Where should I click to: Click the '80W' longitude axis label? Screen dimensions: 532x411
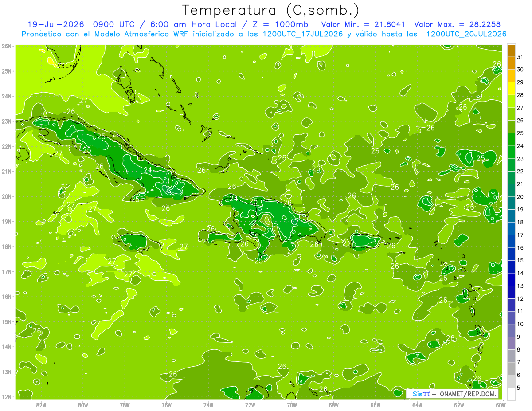pyautogui.click(x=83, y=405)
